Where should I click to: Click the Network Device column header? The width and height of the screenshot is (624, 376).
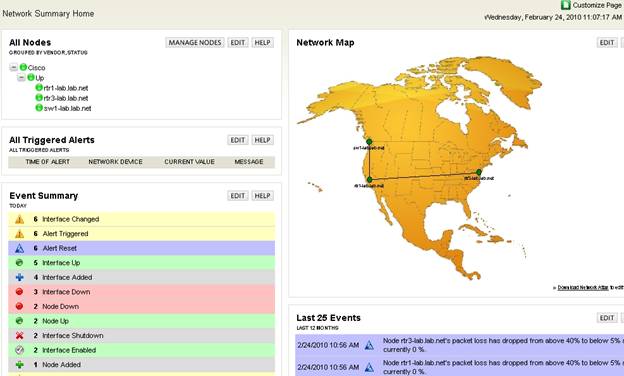coord(115,162)
